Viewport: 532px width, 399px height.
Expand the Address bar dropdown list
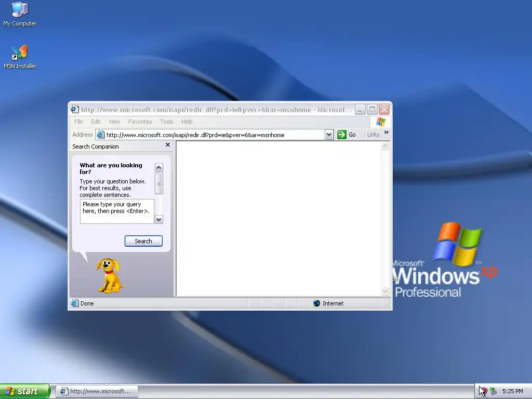[x=329, y=135]
